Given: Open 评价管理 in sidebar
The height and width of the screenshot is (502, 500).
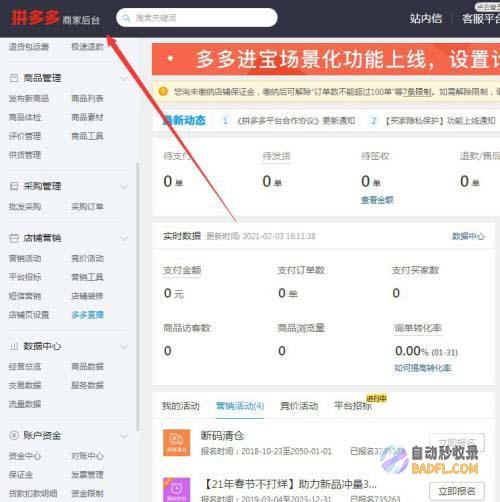Looking at the screenshot, I should pyautogui.click(x=25, y=136).
